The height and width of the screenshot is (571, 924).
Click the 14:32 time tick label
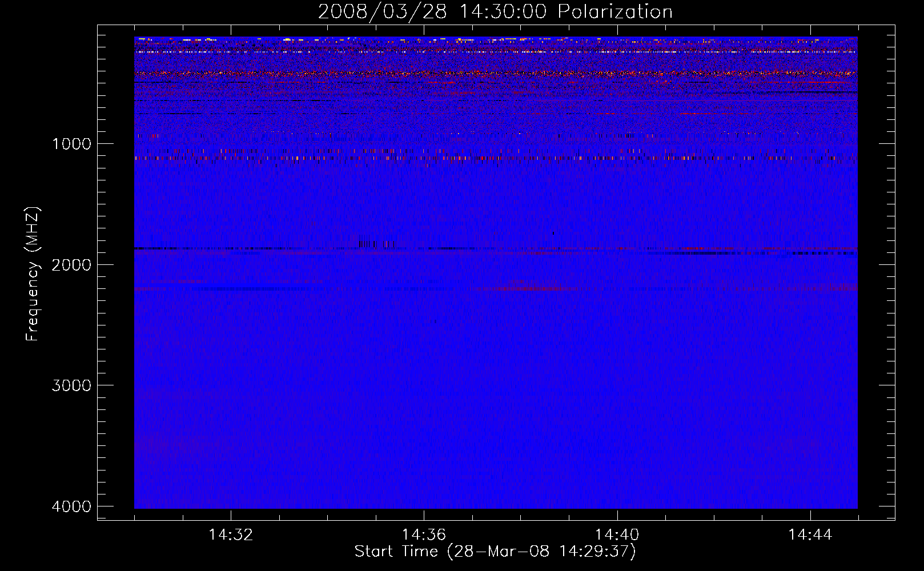pos(231,535)
